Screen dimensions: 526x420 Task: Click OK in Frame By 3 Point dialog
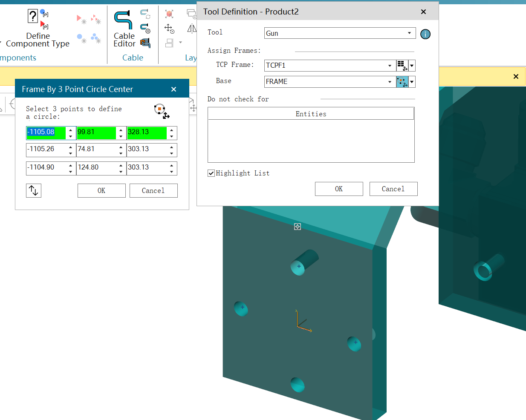click(x=101, y=191)
